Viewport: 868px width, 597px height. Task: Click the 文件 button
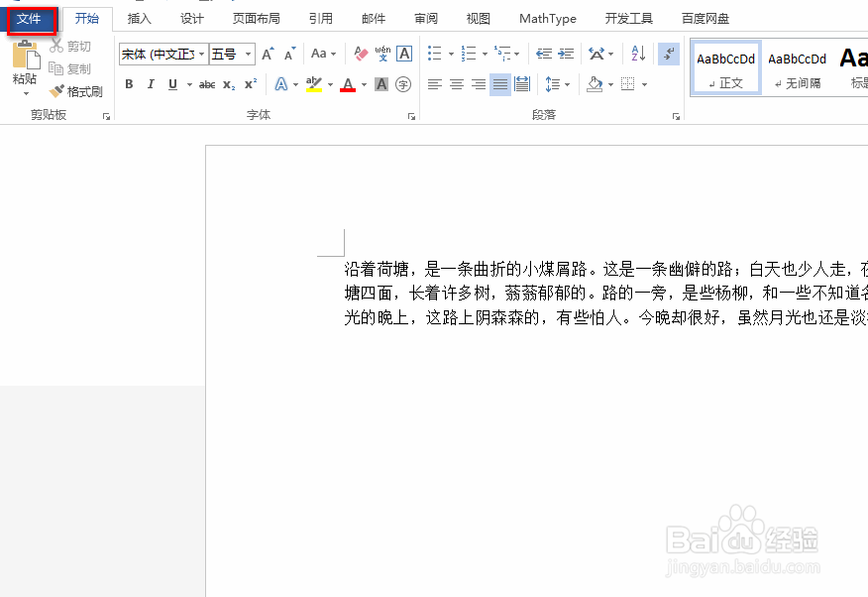pos(32,18)
